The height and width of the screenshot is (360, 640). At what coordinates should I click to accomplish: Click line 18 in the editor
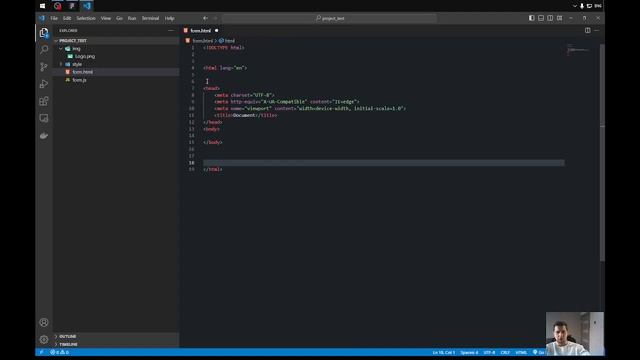(384, 163)
